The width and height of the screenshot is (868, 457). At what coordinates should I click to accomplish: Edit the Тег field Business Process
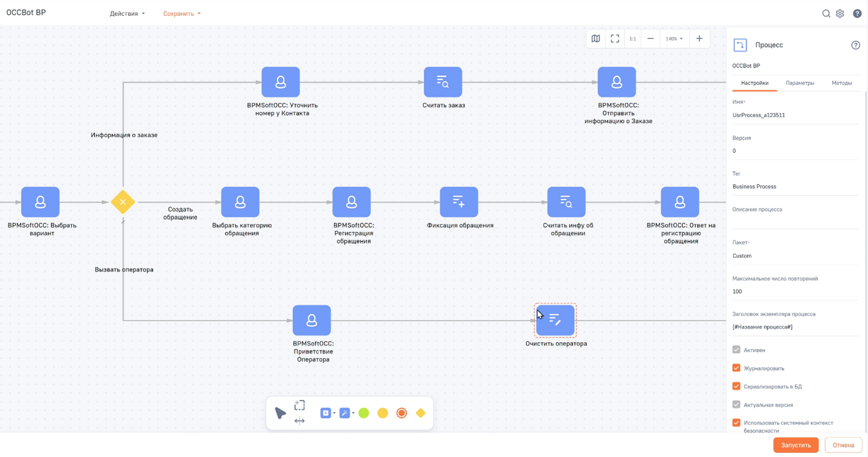pyautogui.click(x=795, y=186)
